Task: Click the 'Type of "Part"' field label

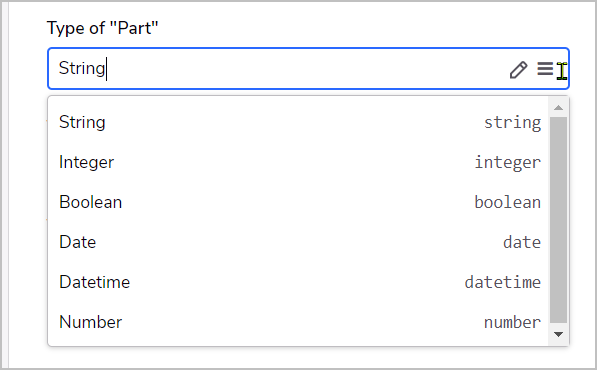Action: click(102, 28)
